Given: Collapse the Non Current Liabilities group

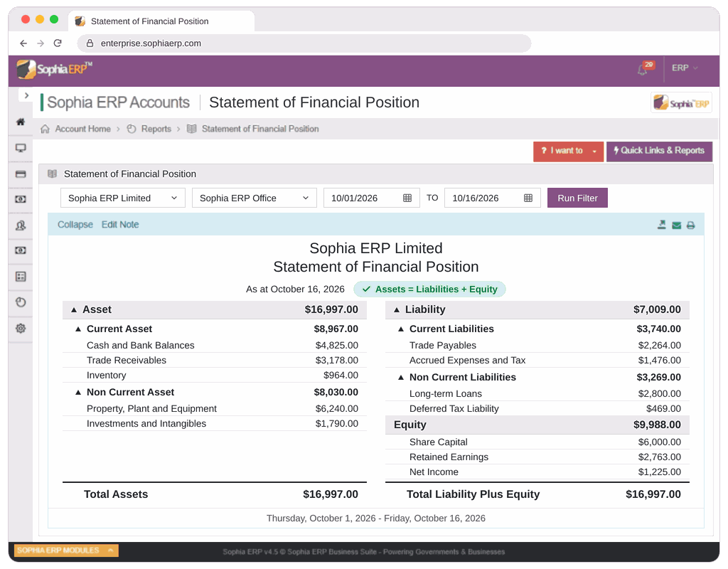Looking at the screenshot, I should pyautogui.click(x=401, y=377).
